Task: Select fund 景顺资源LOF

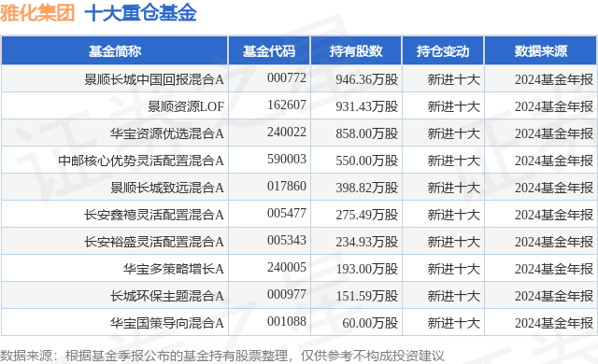Action: coord(186,106)
